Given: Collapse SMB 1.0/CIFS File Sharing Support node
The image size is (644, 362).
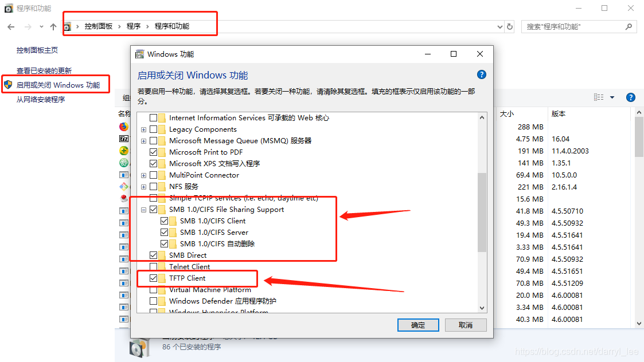Looking at the screenshot, I should pyautogui.click(x=143, y=210).
